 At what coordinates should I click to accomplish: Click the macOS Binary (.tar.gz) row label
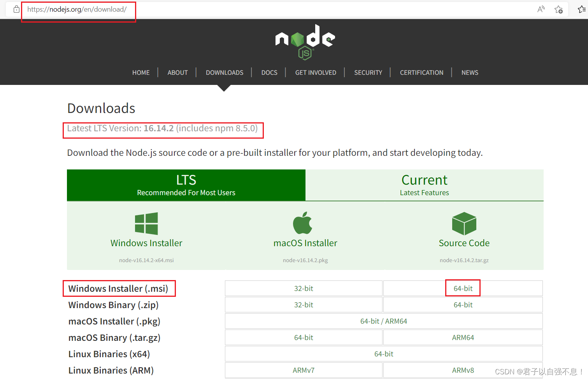pos(114,338)
